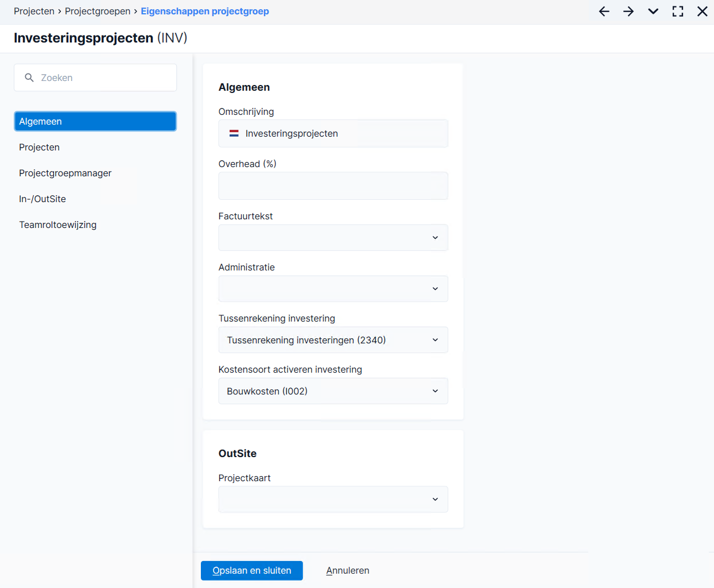Image resolution: width=714 pixels, height=588 pixels.
Task: Go to previous record with left arrow
Action: coord(604,11)
